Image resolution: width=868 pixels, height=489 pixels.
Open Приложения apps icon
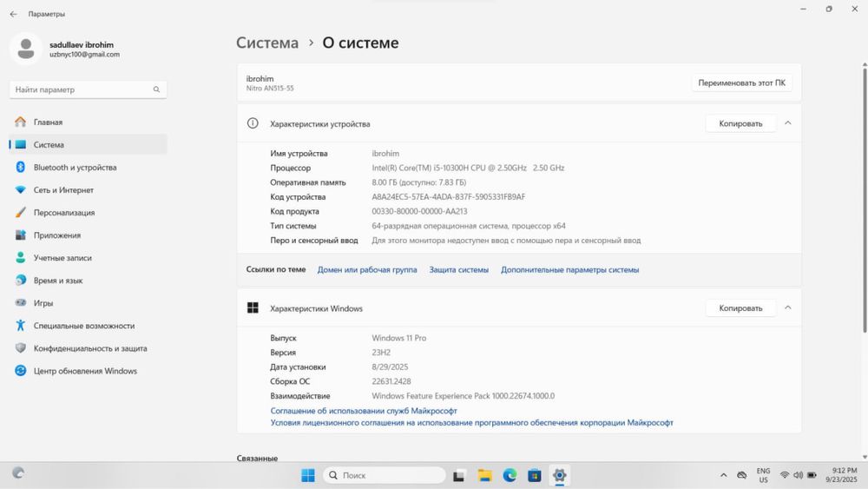(x=21, y=235)
